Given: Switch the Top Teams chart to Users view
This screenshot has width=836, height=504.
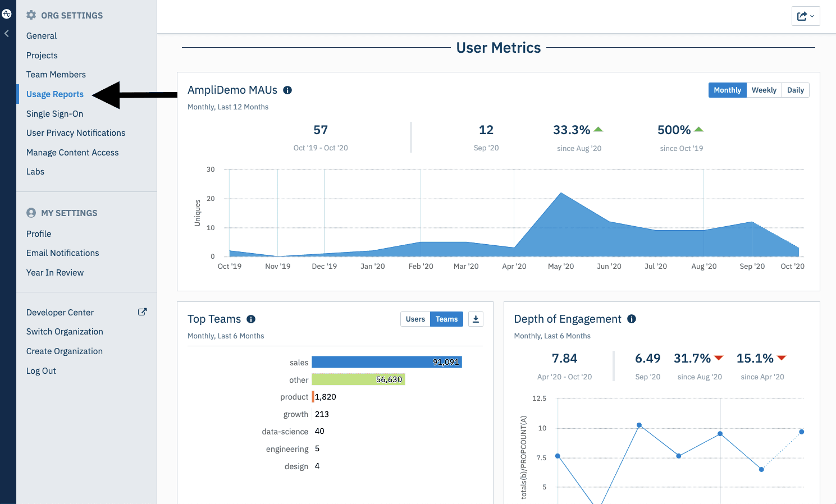Looking at the screenshot, I should click(415, 319).
